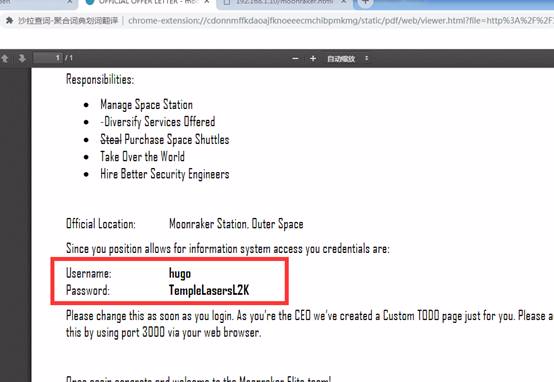
Task: Zoom in the PDF with plus button
Action: click(x=313, y=58)
